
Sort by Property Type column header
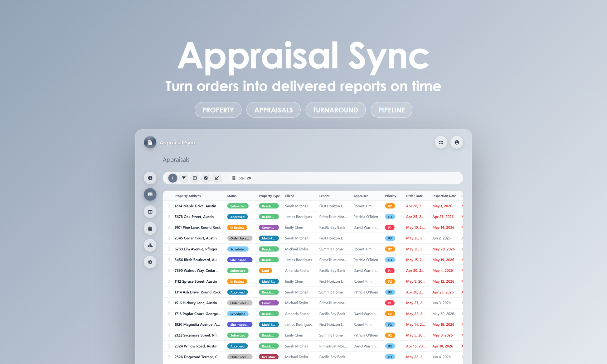269,196
